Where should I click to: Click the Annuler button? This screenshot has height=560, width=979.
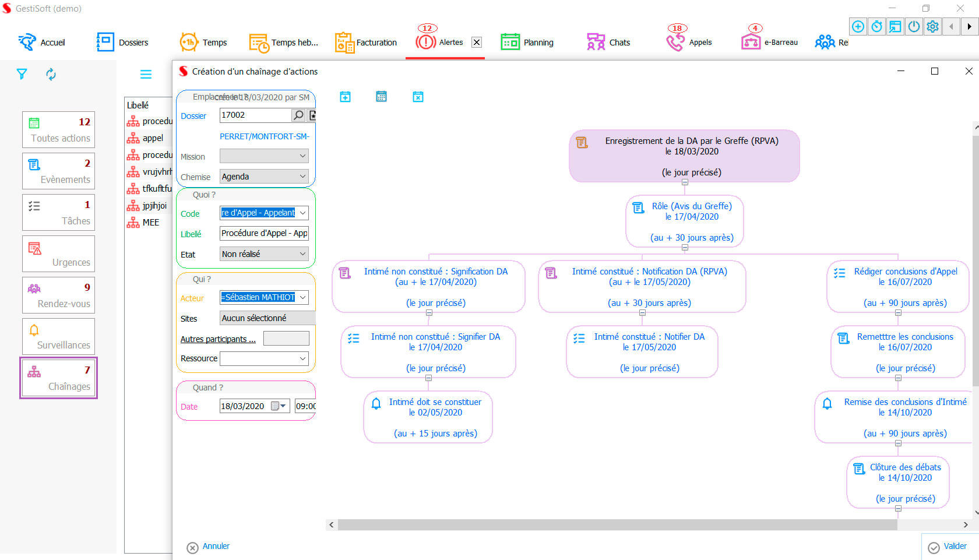[208, 547]
